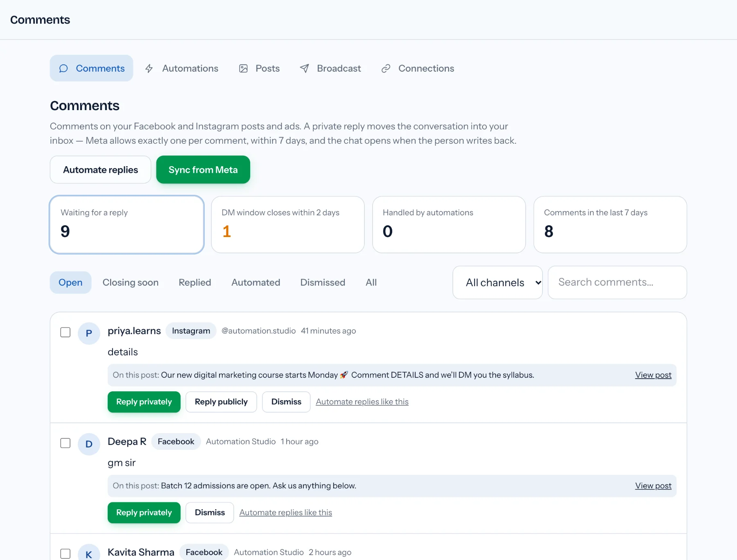Click priya.learns avatar with letter P

89,333
